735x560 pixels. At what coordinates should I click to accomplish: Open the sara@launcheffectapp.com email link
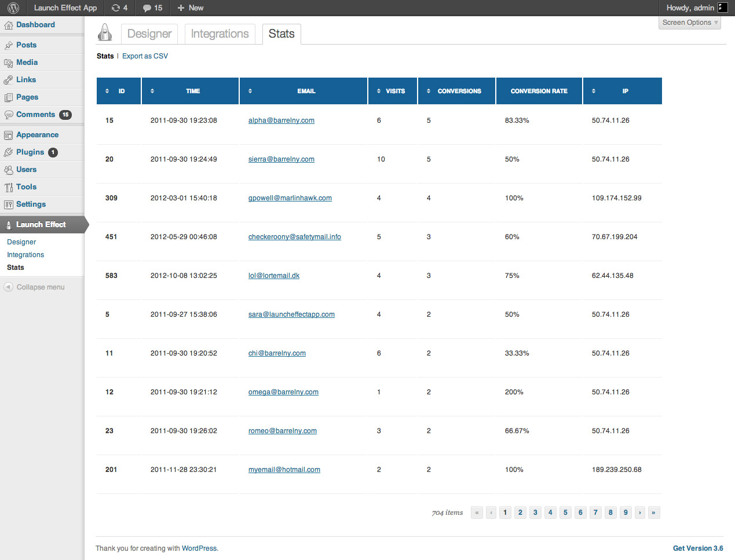(x=291, y=314)
